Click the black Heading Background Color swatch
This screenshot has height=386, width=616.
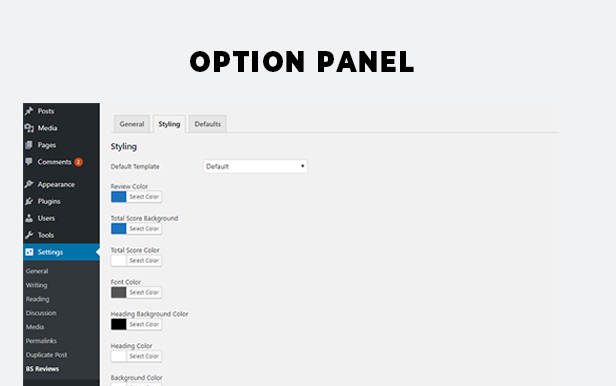(119, 324)
